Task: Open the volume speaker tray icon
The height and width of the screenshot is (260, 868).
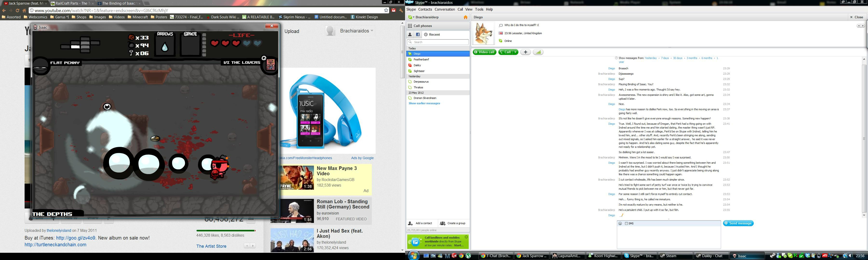Action: click(x=851, y=256)
